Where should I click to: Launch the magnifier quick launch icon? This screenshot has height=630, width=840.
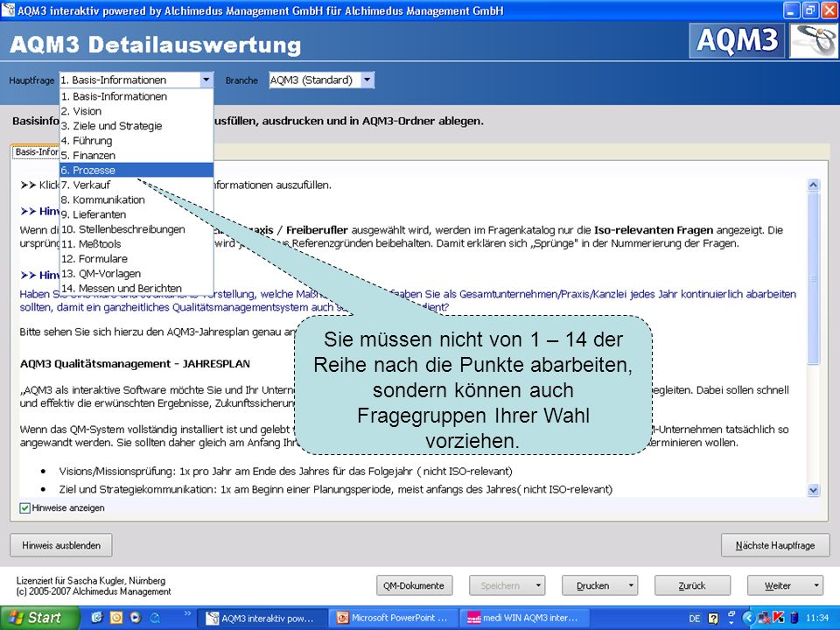tap(155, 618)
